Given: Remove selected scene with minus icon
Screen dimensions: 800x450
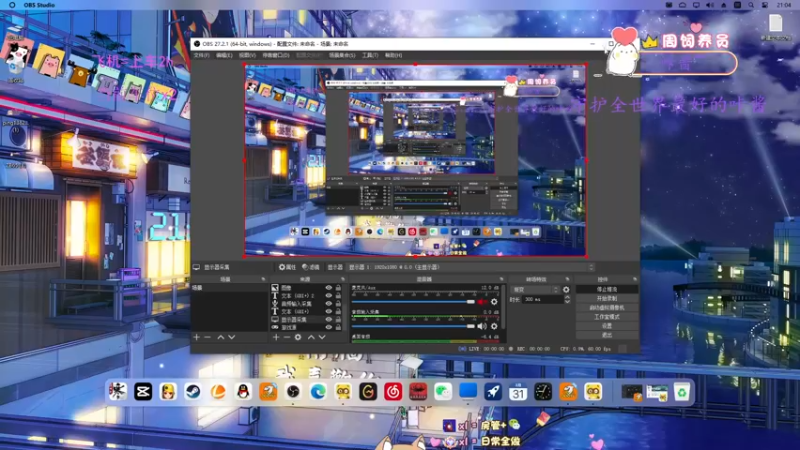Looking at the screenshot, I should click(x=208, y=337).
